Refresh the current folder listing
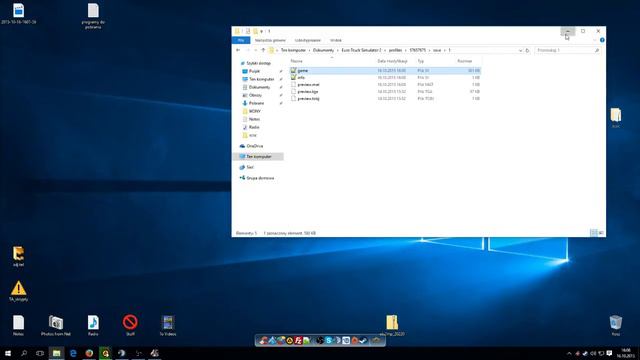 click(527, 50)
